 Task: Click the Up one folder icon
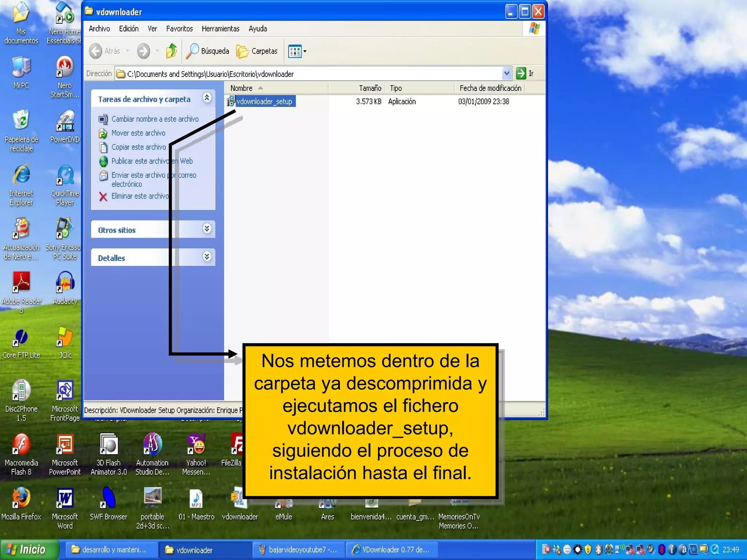[x=171, y=51]
